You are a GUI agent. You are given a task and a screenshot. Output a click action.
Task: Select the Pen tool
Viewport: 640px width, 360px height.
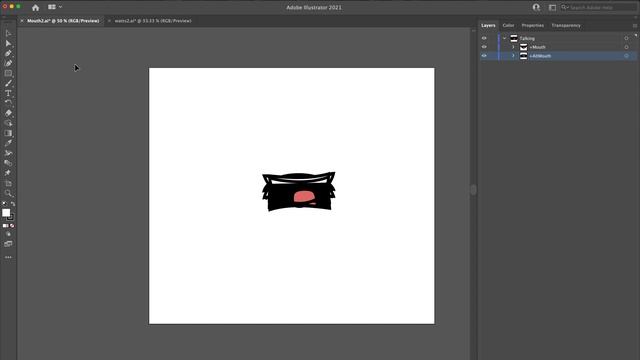tap(8, 53)
